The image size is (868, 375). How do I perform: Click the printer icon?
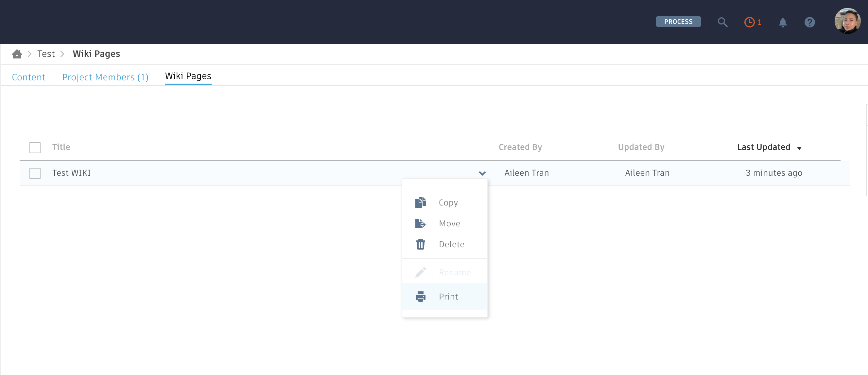click(x=420, y=296)
